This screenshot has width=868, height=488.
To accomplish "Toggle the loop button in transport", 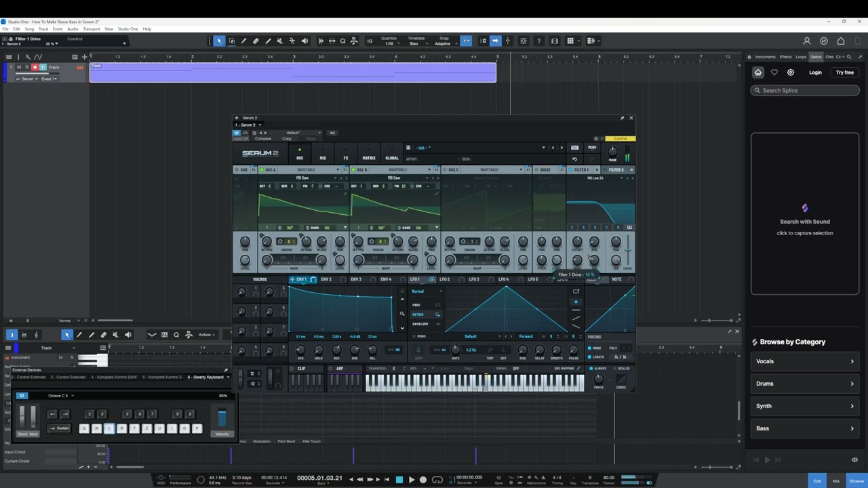I will tap(437, 480).
